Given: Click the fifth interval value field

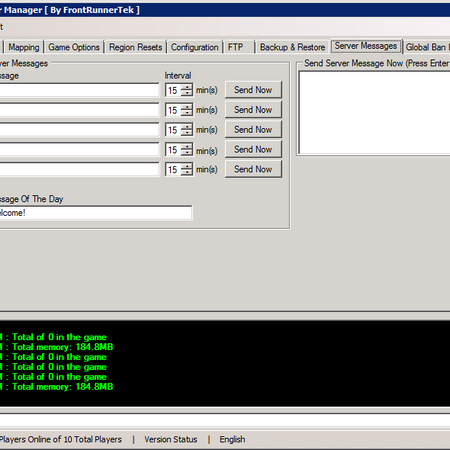Looking at the screenshot, I should (173, 169).
